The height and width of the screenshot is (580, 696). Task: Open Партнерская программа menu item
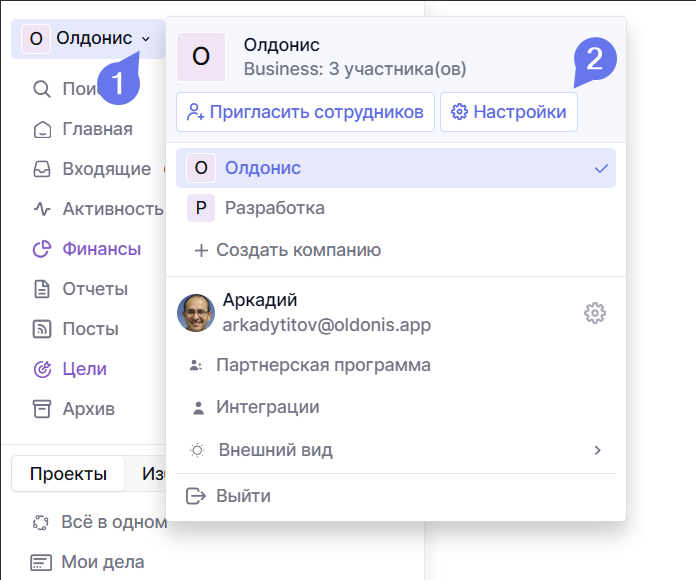point(322,365)
